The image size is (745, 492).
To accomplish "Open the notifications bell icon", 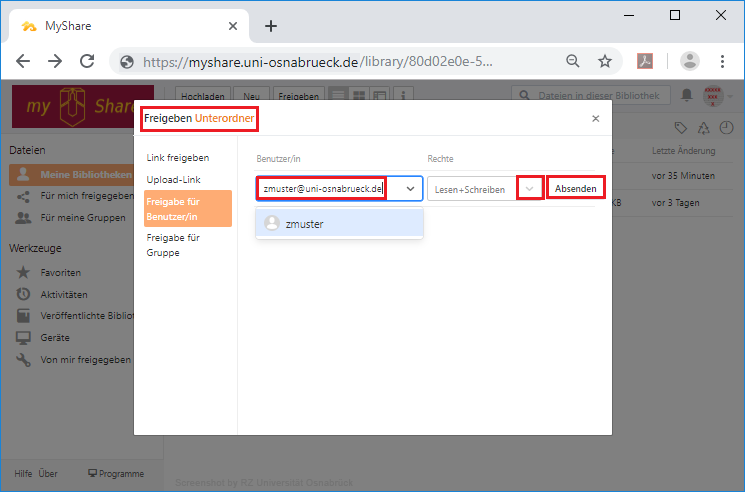I will point(687,96).
